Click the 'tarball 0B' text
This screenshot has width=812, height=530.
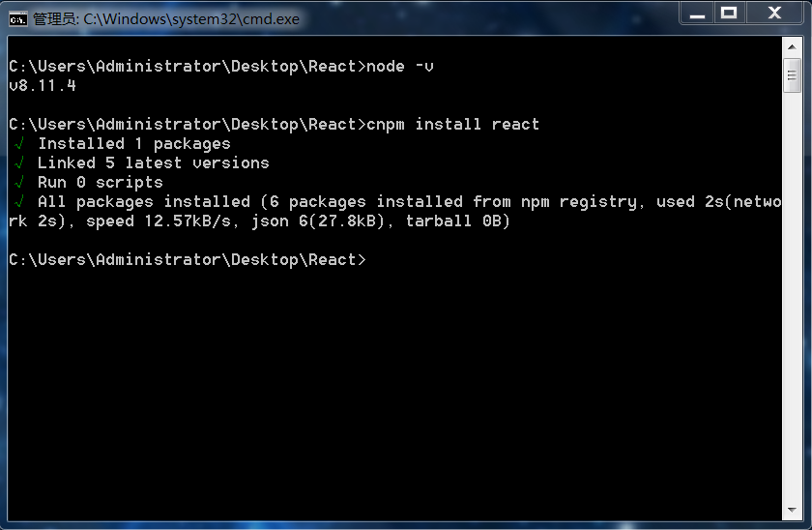[x=458, y=221]
